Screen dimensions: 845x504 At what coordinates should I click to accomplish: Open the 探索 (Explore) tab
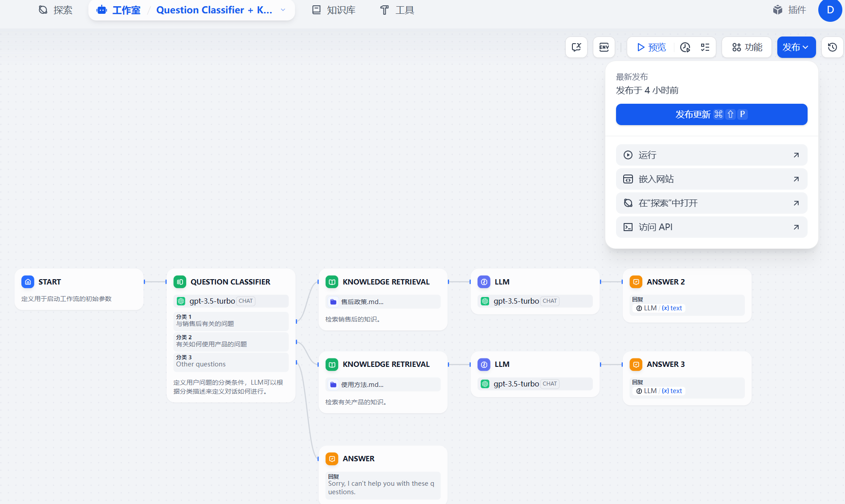point(55,10)
